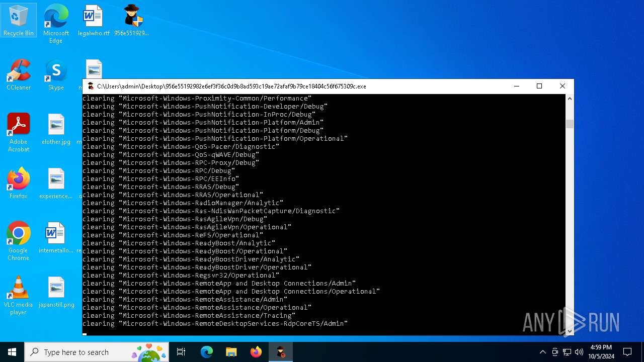Select the internetallo... Word document icon

pyautogui.click(x=56, y=238)
